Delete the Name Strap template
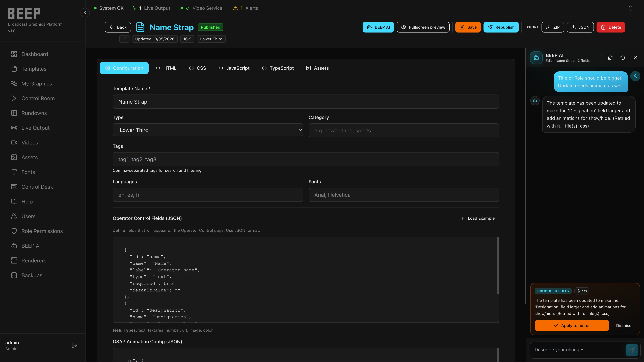Screen dimensions: 644x362 (x=611, y=27)
